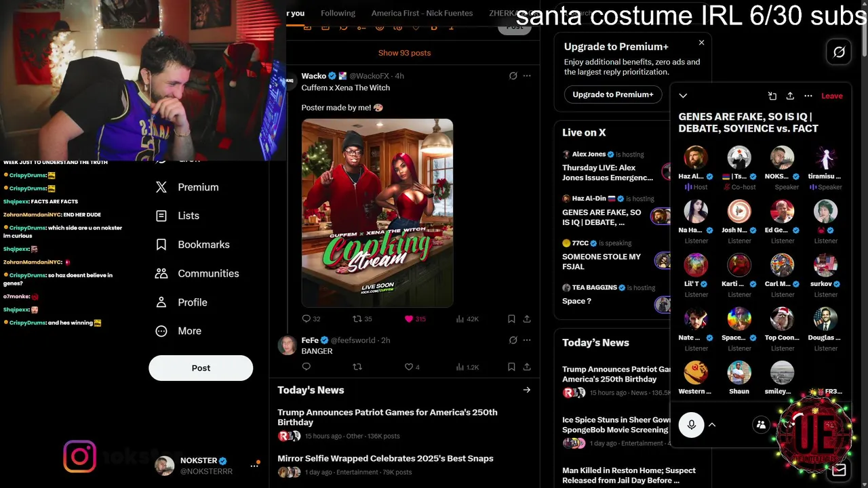Open more options on FeFe's post

[x=527, y=340]
